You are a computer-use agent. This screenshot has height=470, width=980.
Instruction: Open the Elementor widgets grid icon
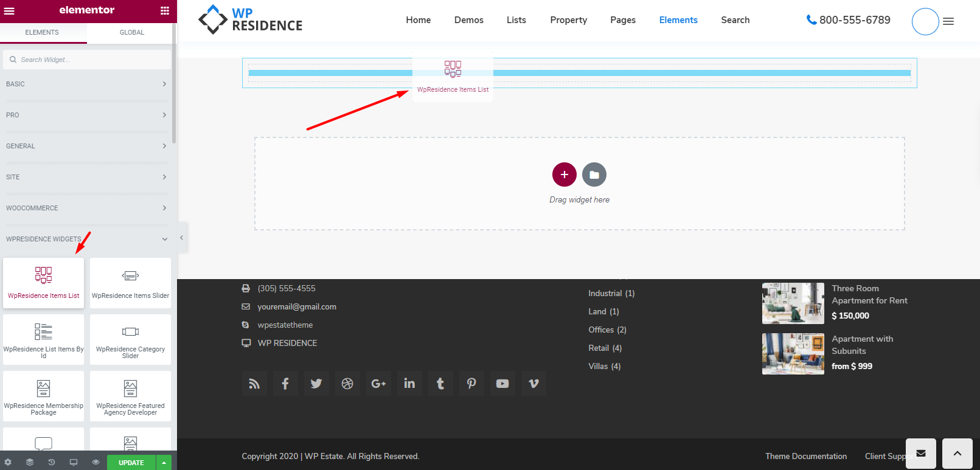point(165,10)
